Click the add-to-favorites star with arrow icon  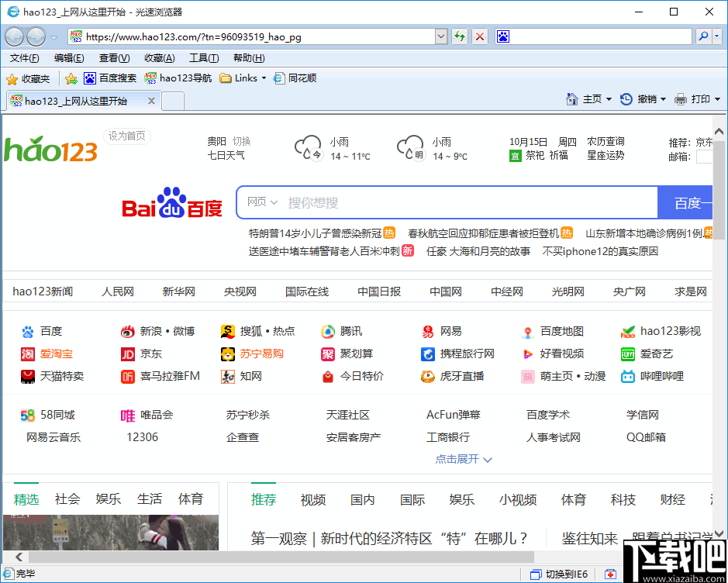click(x=71, y=78)
